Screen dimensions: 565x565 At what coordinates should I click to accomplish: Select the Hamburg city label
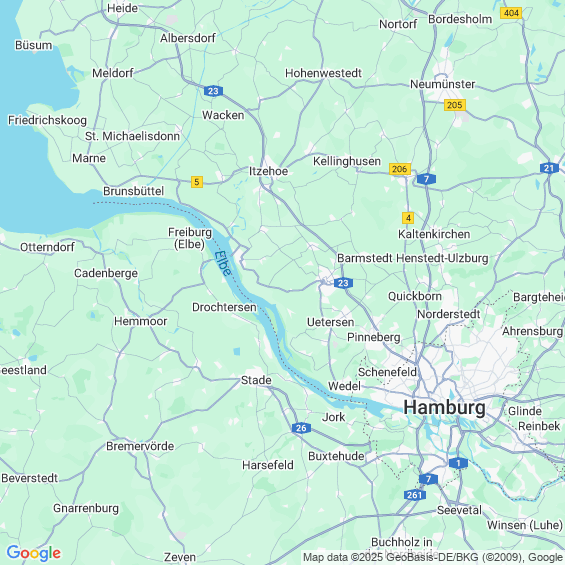[444, 408]
